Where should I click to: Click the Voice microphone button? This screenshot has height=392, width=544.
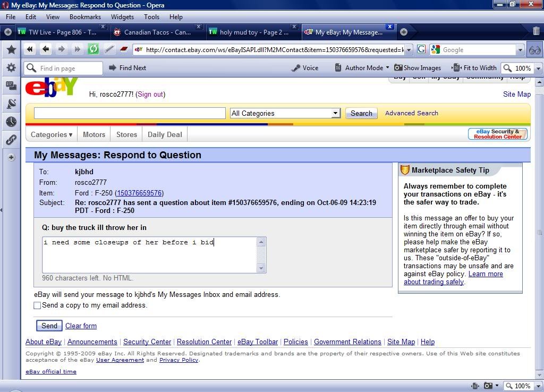[x=305, y=68]
